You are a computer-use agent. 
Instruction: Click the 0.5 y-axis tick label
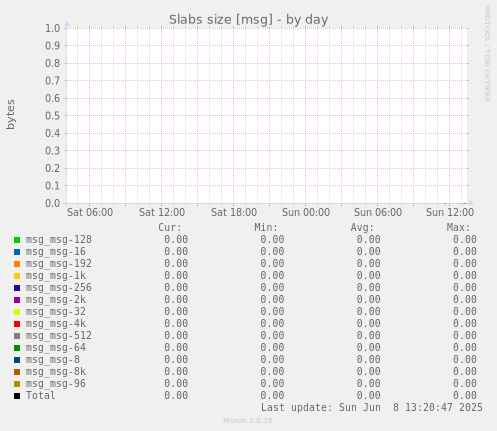[53, 116]
